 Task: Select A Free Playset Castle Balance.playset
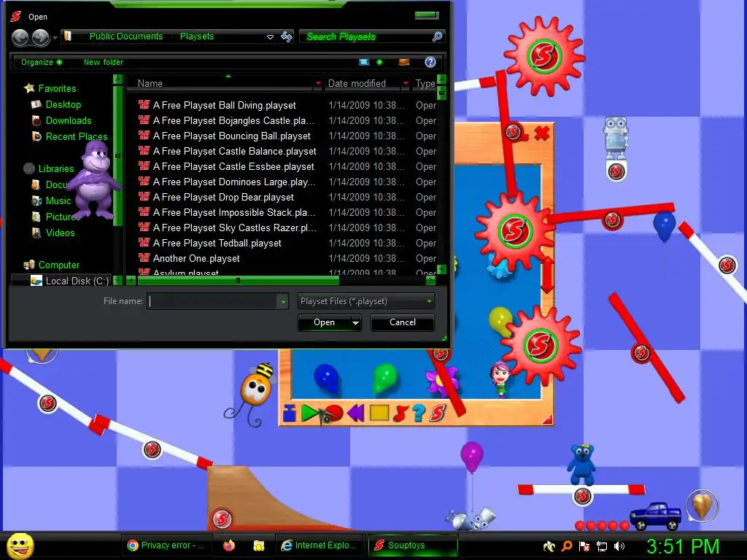click(234, 151)
